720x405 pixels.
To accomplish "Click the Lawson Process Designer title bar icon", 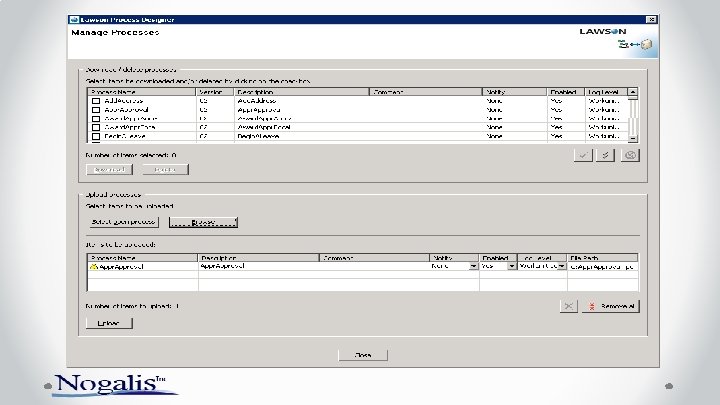I will [x=73, y=20].
